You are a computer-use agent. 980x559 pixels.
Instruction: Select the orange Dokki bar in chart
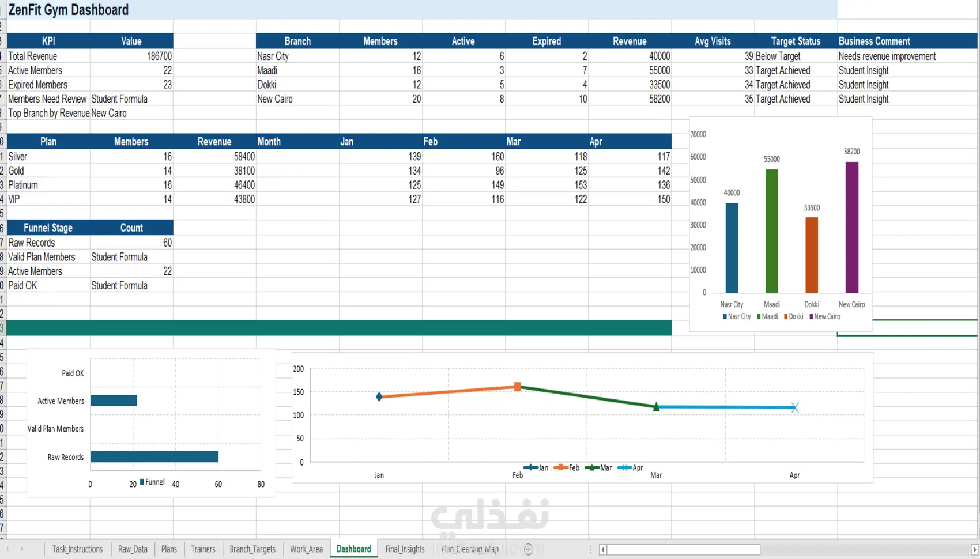tap(812, 255)
